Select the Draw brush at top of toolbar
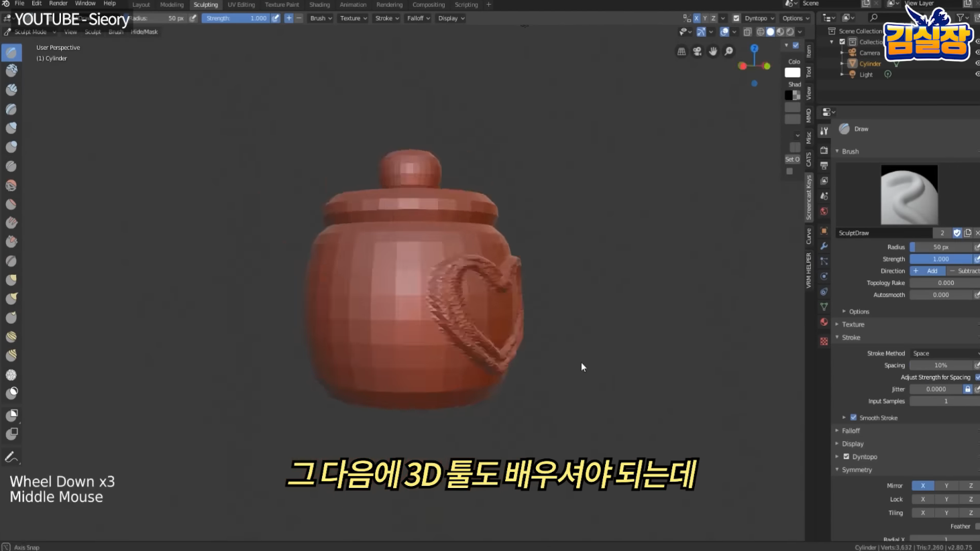Image resolution: width=980 pixels, height=551 pixels. (x=11, y=51)
